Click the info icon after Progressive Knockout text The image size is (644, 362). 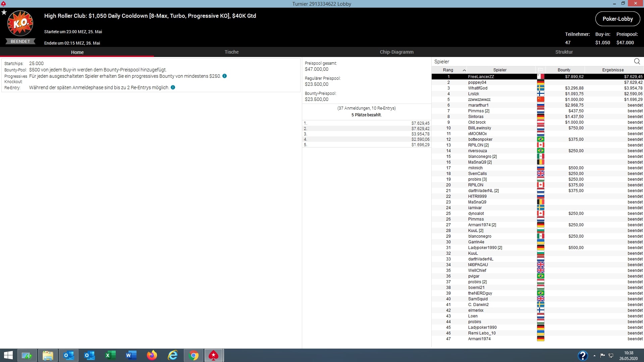click(x=225, y=76)
